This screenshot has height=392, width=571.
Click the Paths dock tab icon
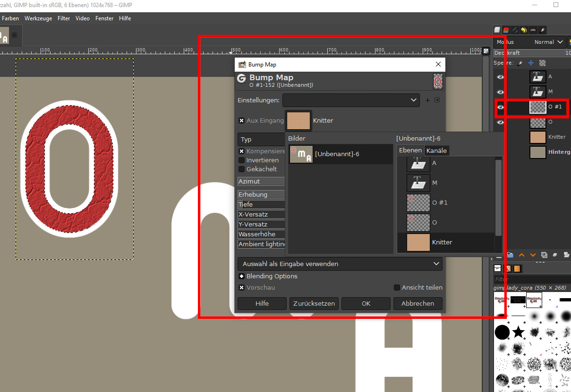point(515,30)
